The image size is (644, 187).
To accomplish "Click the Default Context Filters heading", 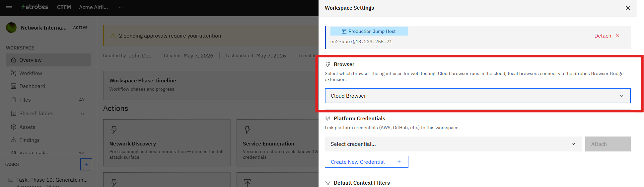I will pyautogui.click(x=362, y=183).
